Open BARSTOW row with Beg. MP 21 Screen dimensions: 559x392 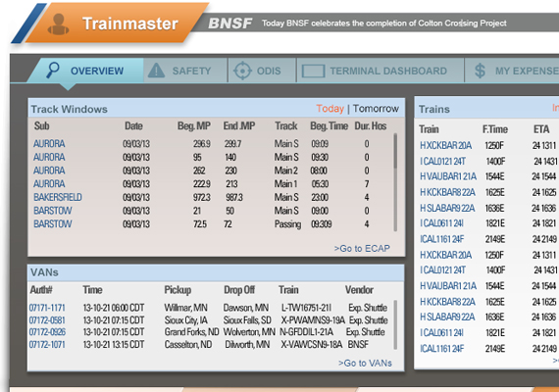(53, 211)
